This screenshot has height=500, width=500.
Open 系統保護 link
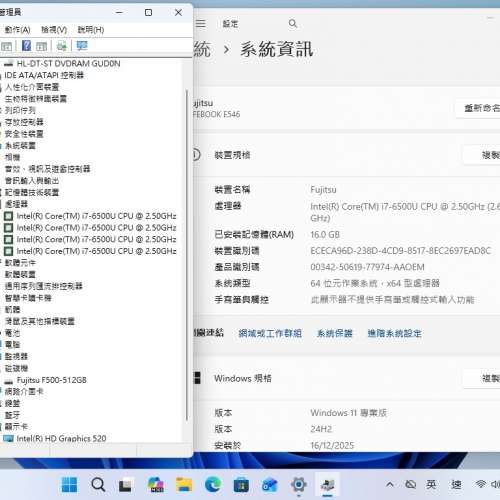334,333
